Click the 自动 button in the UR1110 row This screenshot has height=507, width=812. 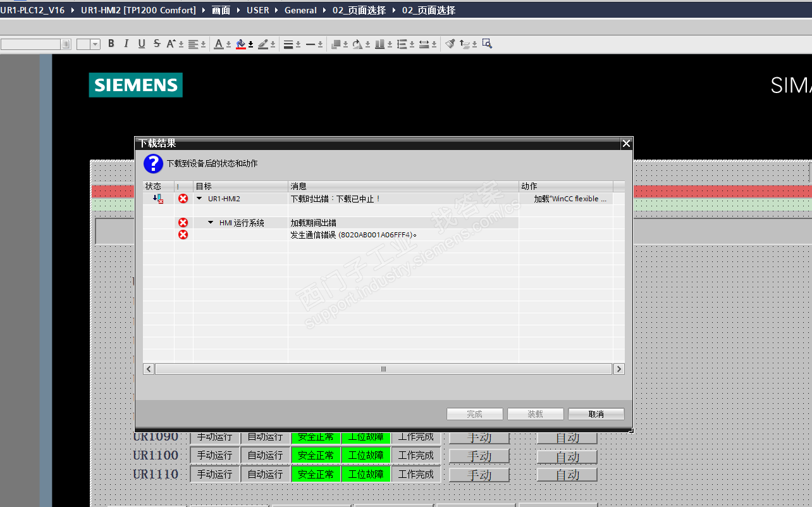(x=567, y=475)
